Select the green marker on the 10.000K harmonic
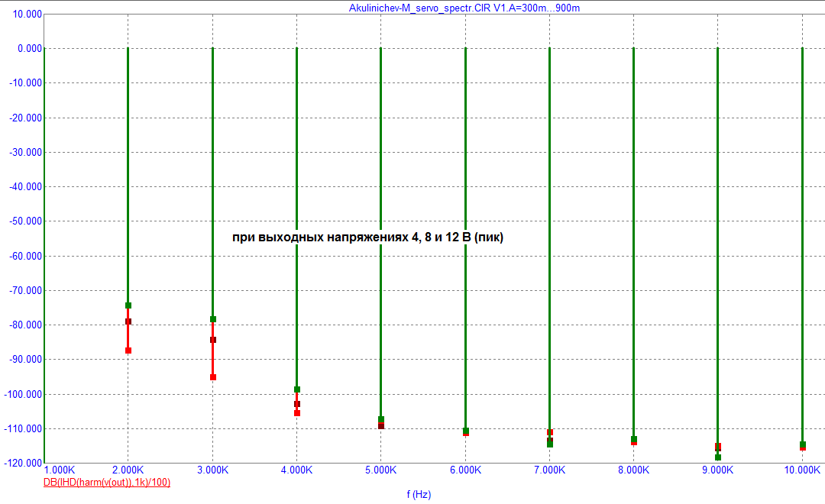The width and height of the screenshot is (825, 504). pyautogui.click(x=803, y=445)
